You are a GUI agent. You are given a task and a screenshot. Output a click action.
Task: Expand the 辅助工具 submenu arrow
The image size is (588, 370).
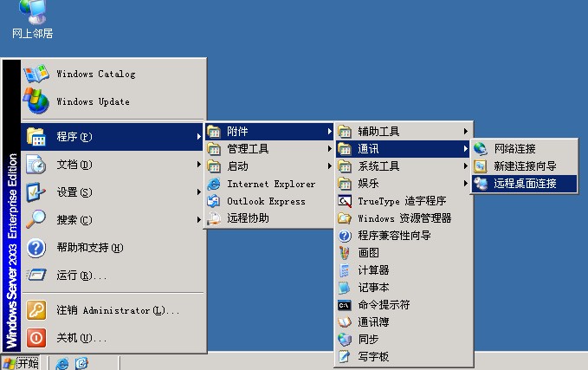[465, 132]
